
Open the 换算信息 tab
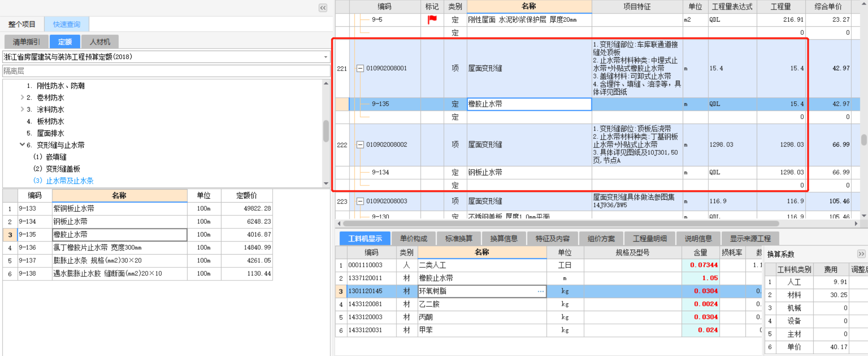coord(504,238)
